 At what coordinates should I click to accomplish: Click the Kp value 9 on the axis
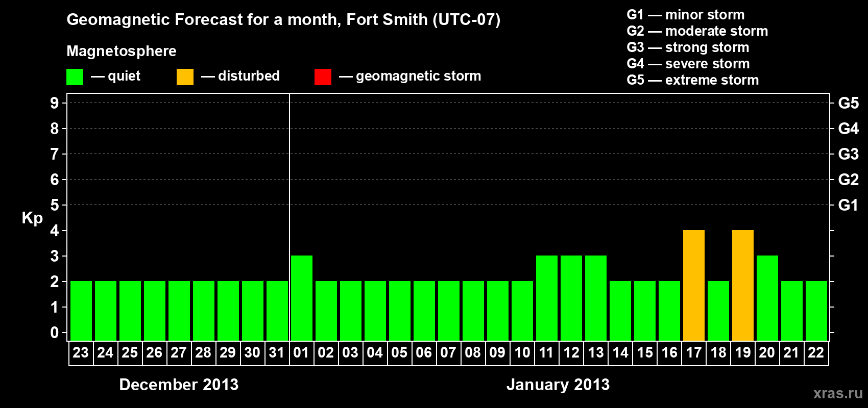[x=55, y=103]
